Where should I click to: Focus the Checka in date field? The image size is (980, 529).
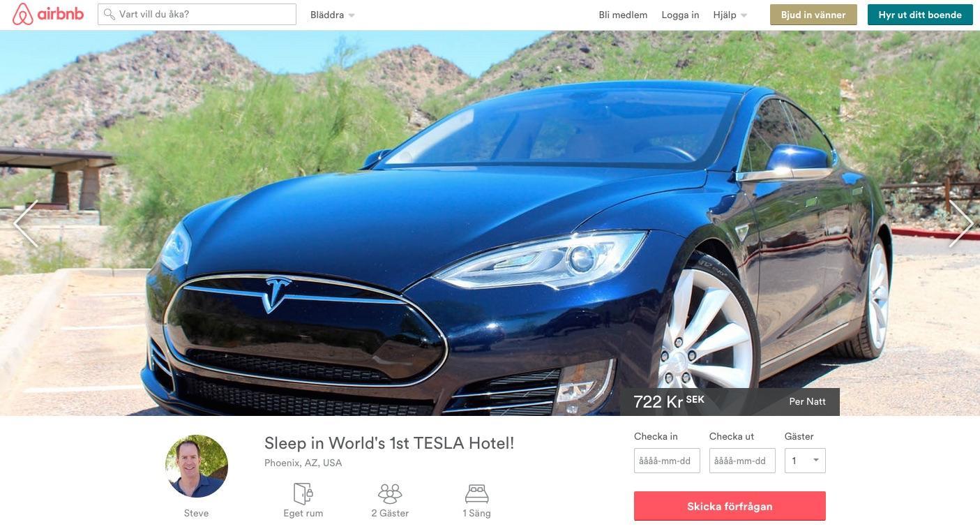click(x=667, y=461)
